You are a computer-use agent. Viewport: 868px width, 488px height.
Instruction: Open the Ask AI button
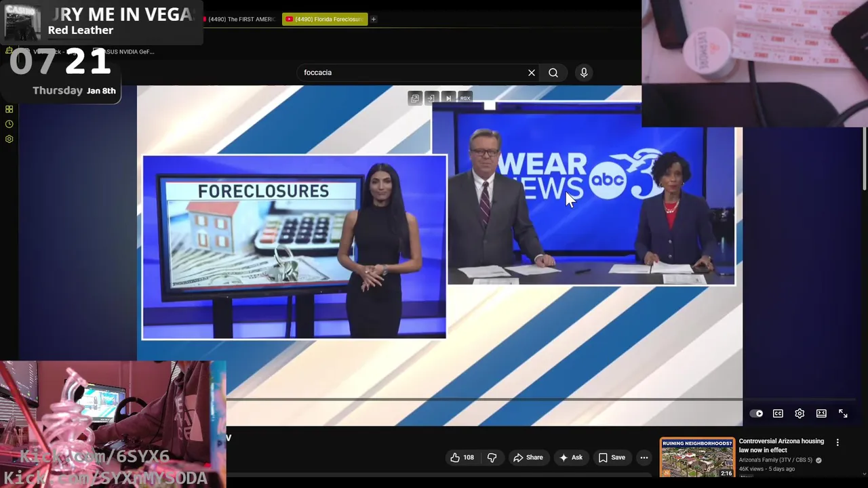click(571, 457)
